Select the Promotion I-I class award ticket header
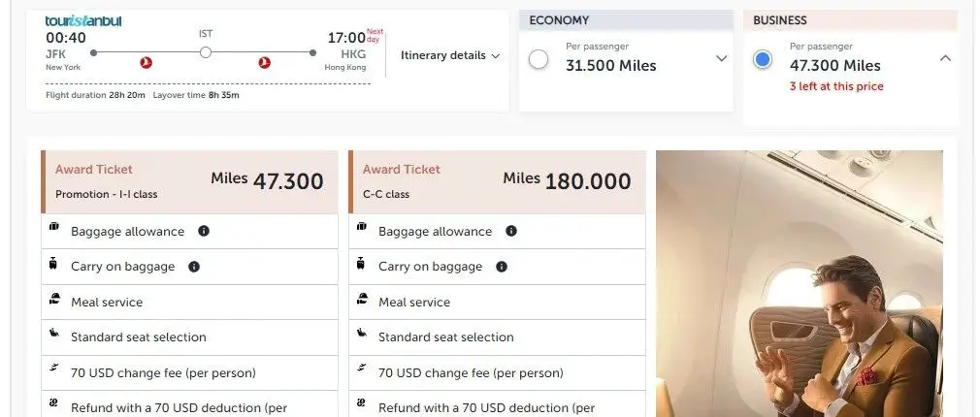 pos(189,181)
